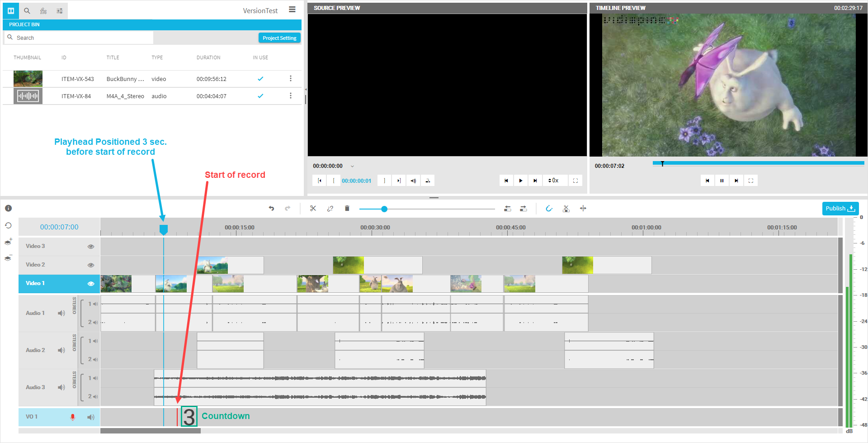The width and height of the screenshot is (868, 443).
Task: Delete selected clip with trash icon
Action: 347,209
